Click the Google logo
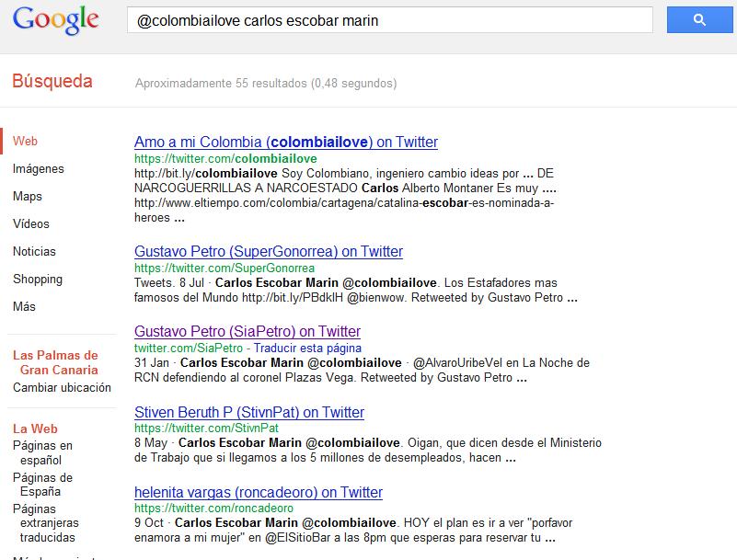 [56, 20]
